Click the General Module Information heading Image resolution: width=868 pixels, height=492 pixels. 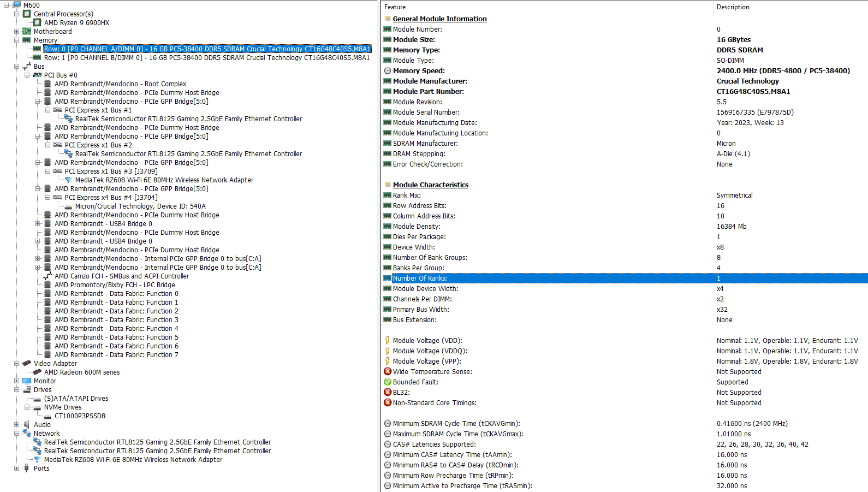439,19
